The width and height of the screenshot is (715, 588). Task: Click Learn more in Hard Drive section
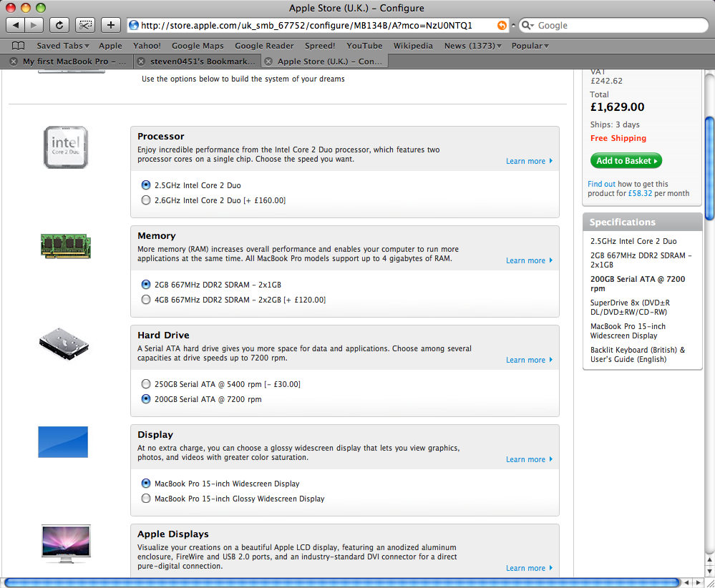529,360
